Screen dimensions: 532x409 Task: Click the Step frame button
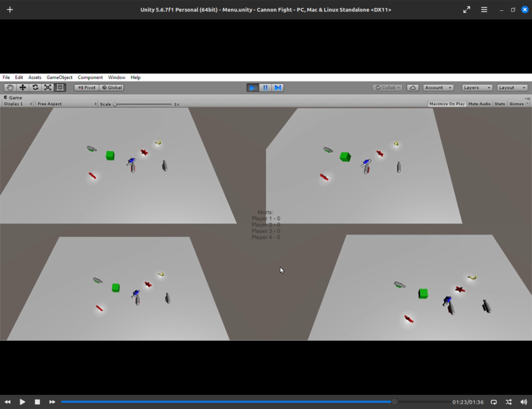pyautogui.click(x=278, y=88)
